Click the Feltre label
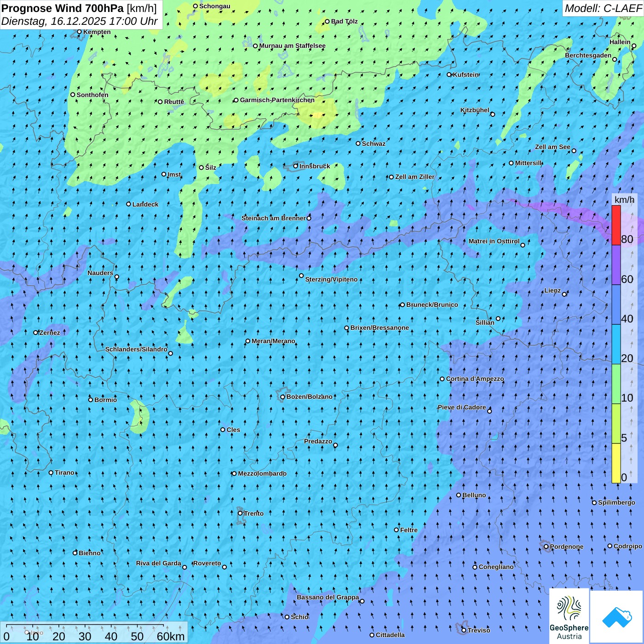Image resolution: width=644 pixels, height=644 pixels. (x=409, y=530)
